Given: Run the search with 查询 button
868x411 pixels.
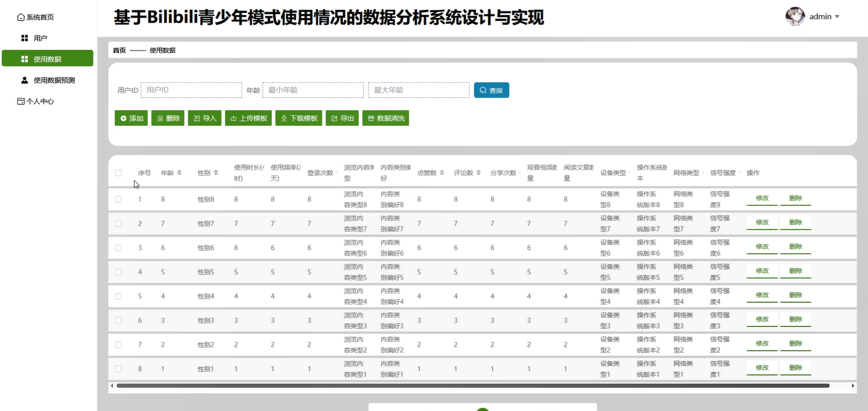Looking at the screenshot, I should click(491, 90).
